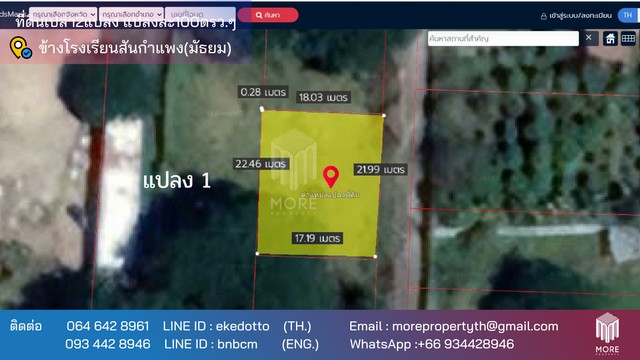
Task: Click LINE ID bnbcm text
Action: click(211, 344)
